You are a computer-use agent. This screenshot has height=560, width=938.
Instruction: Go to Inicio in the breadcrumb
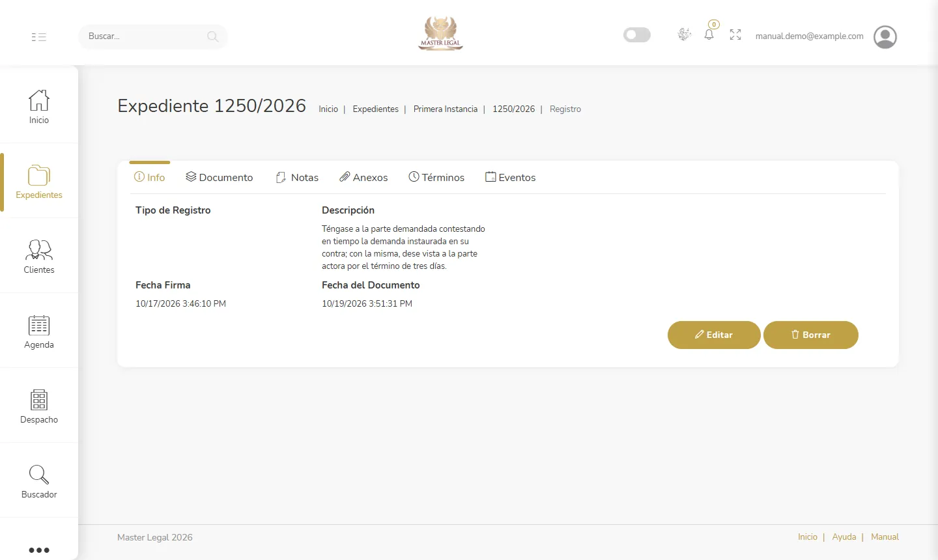[x=328, y=109]
